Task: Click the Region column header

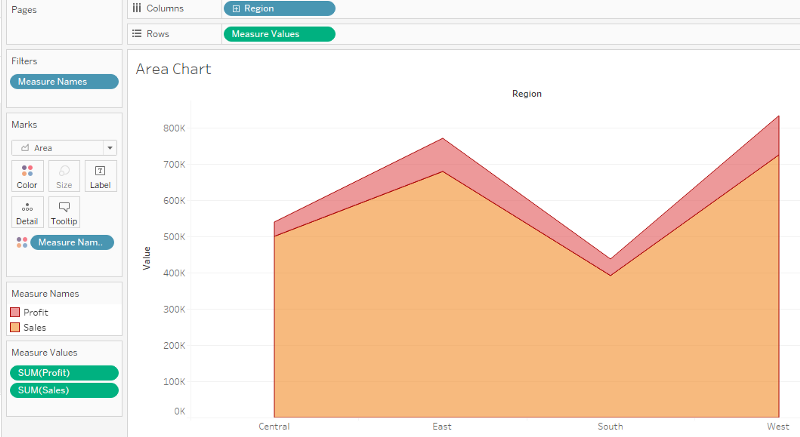Action: tap(526, 93)
